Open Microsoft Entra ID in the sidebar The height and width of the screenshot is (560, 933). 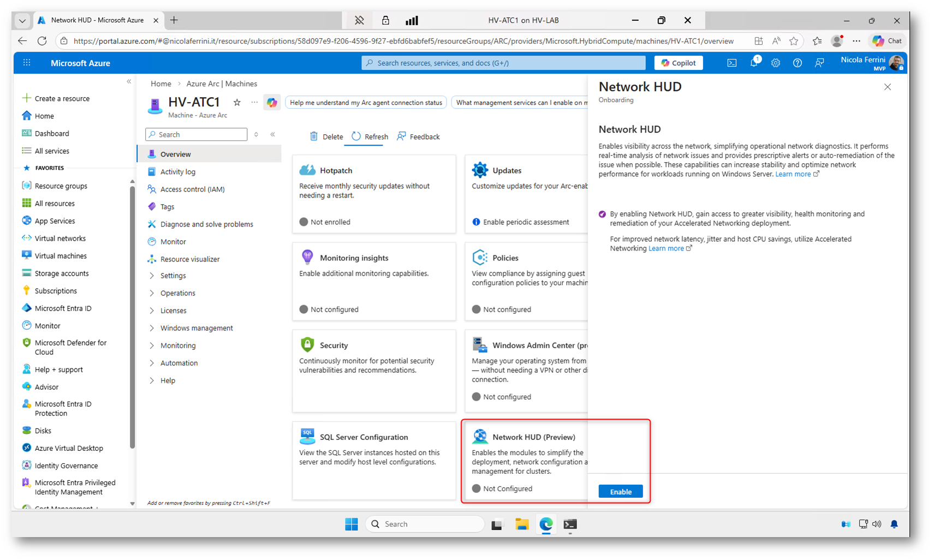point(63,308)
